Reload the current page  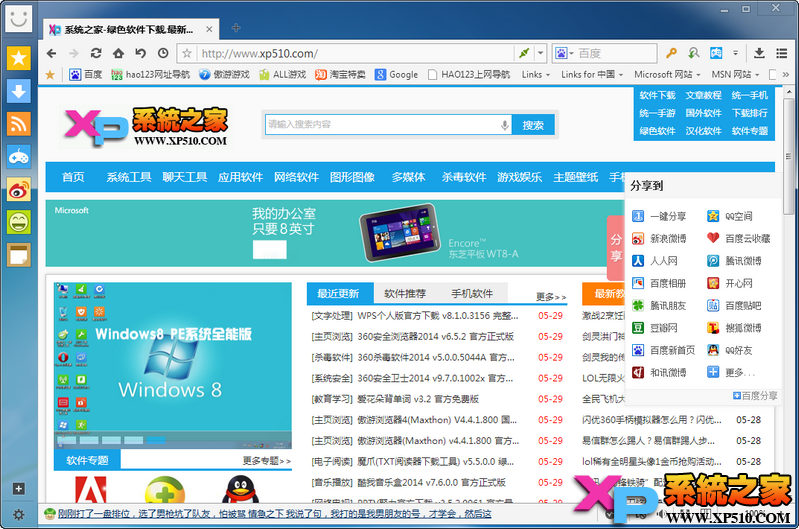tap(96, 53)
